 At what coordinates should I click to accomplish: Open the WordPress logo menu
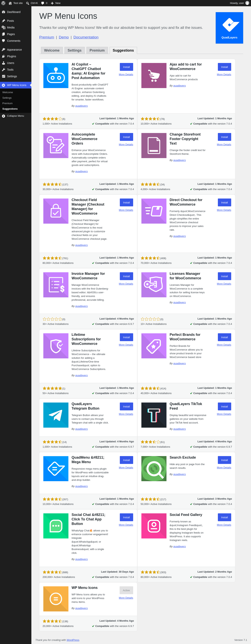3,3
